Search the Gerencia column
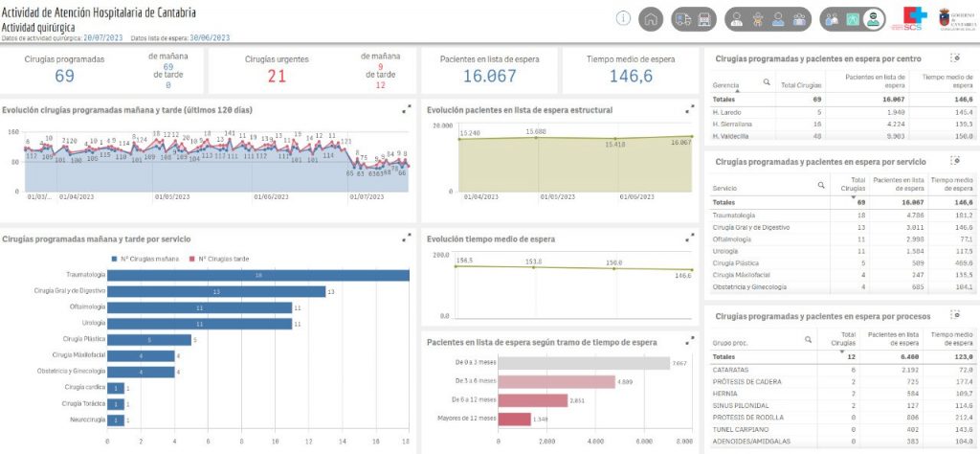Screen dimensions: 980x454 pyautogui.click(x=766, y=83)
